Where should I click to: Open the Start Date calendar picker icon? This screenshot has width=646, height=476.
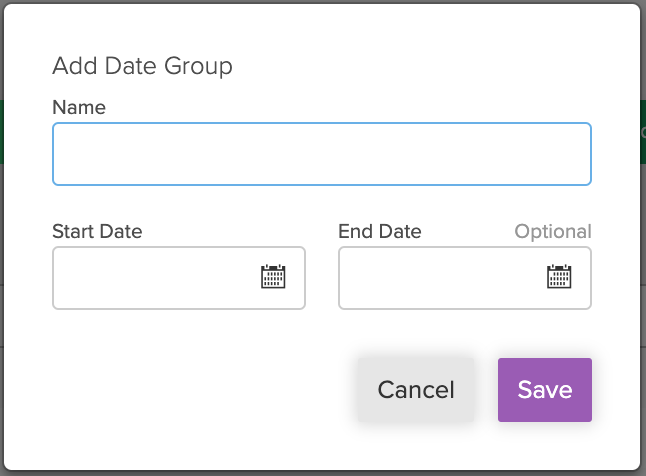(x=273, y=277)
